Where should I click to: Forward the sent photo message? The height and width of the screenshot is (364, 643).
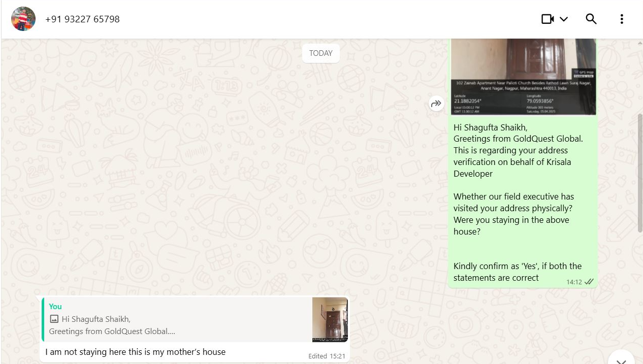pyautogui.click(x=436, y=104)
